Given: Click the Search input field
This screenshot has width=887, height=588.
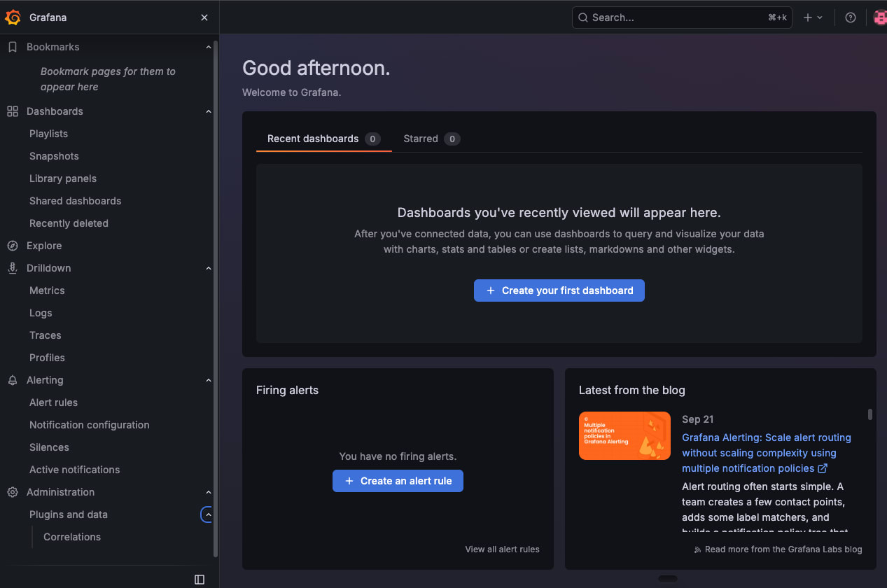Looking at the screenshot, I should 682,17.
